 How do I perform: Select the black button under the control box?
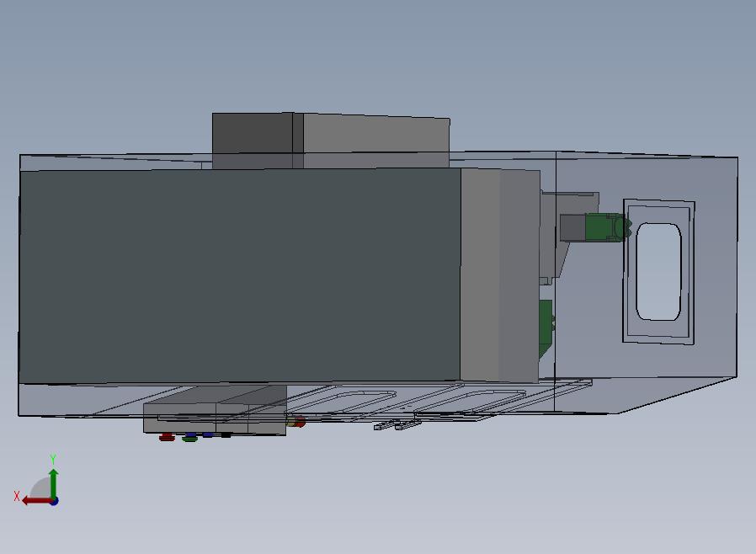(226, 435)
